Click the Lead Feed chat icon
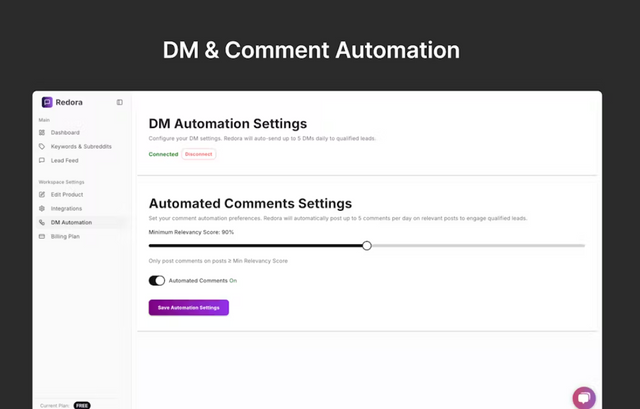 (42, 160)
